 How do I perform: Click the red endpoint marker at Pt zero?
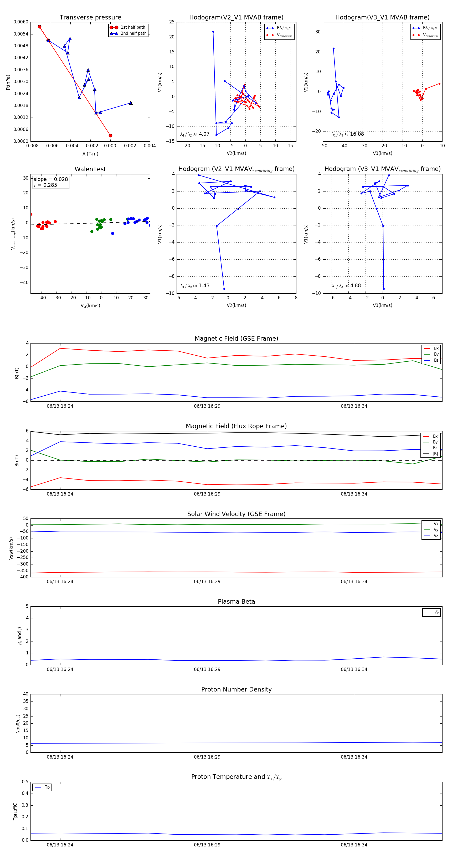[x=110, y=135]
